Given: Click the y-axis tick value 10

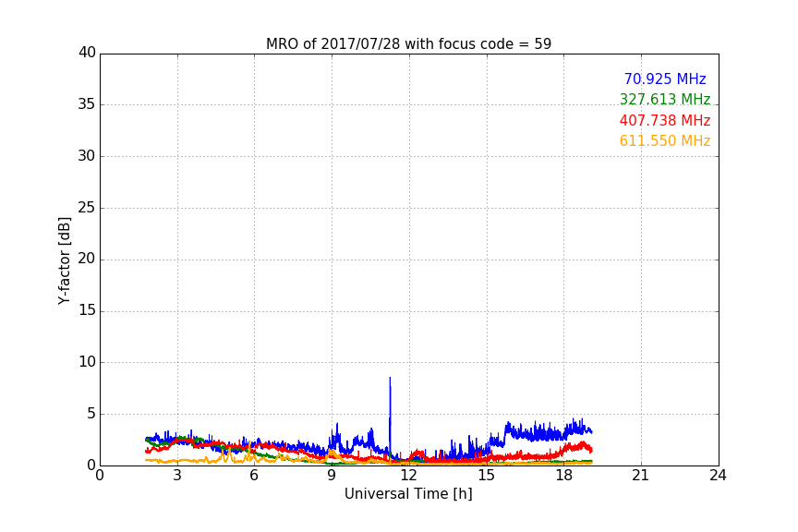Looking at the screenshot, I should pos(87,362).
